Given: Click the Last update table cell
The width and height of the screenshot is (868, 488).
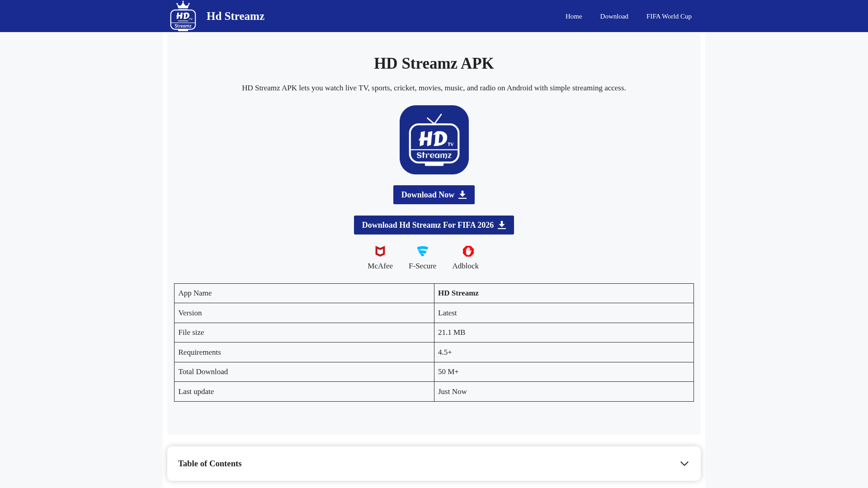Looking at the screenshot, I should click(304, 391).
